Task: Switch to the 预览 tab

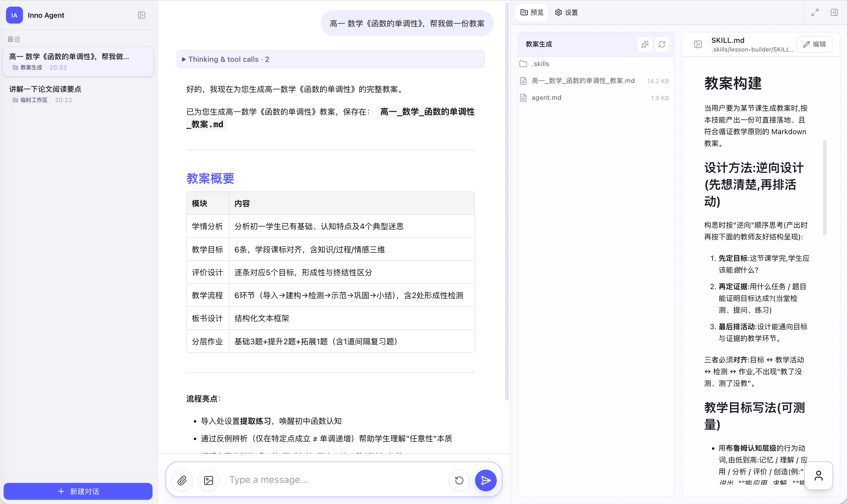Action: point(532,13)
